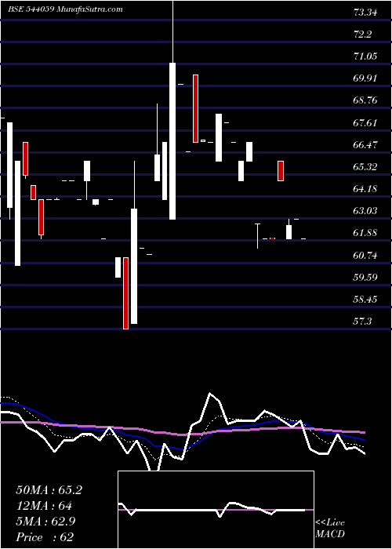Click the Price : 62 readout
Screen dimensions: 392x549
point(45,536)
